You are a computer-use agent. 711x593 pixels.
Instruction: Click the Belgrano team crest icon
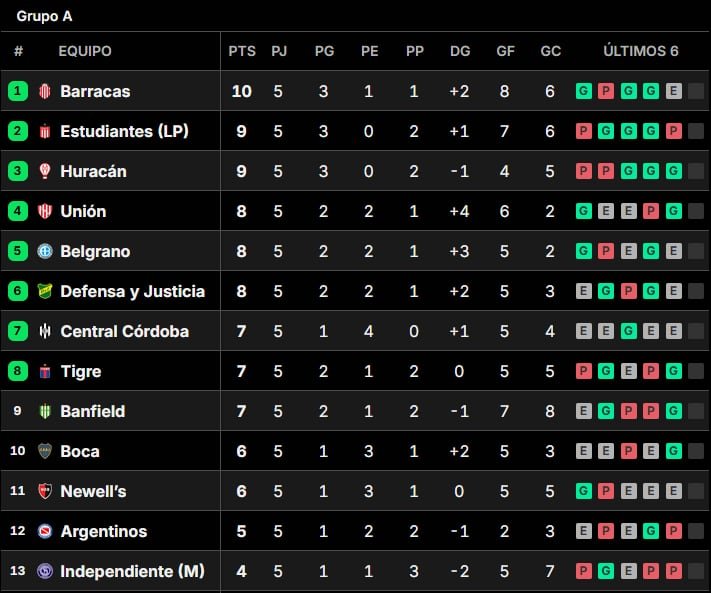45,251
